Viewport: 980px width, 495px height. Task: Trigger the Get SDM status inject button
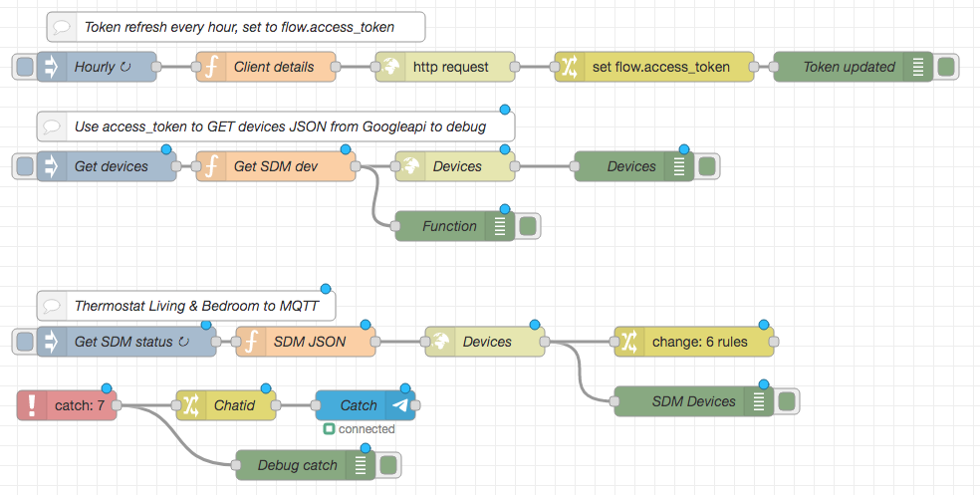click(x=24, y=342)
